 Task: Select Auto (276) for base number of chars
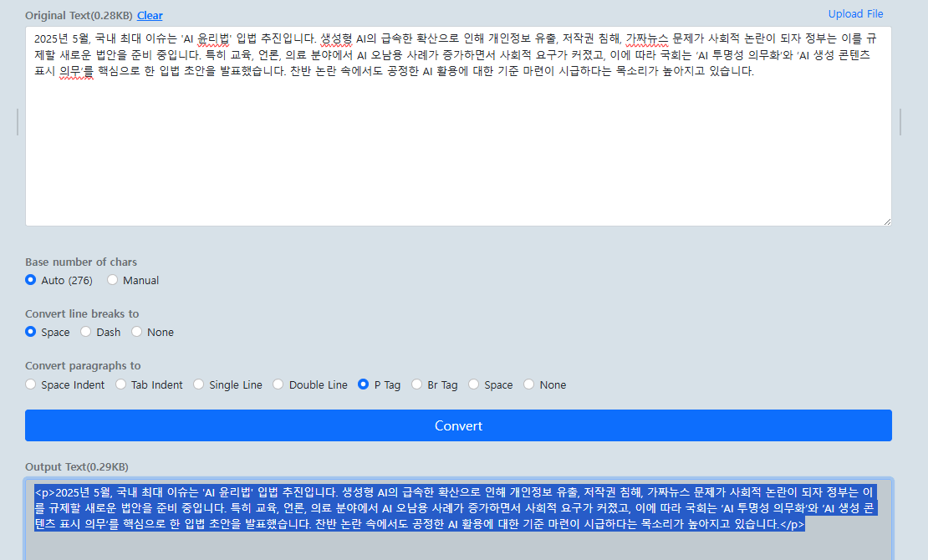coord(30,280)
